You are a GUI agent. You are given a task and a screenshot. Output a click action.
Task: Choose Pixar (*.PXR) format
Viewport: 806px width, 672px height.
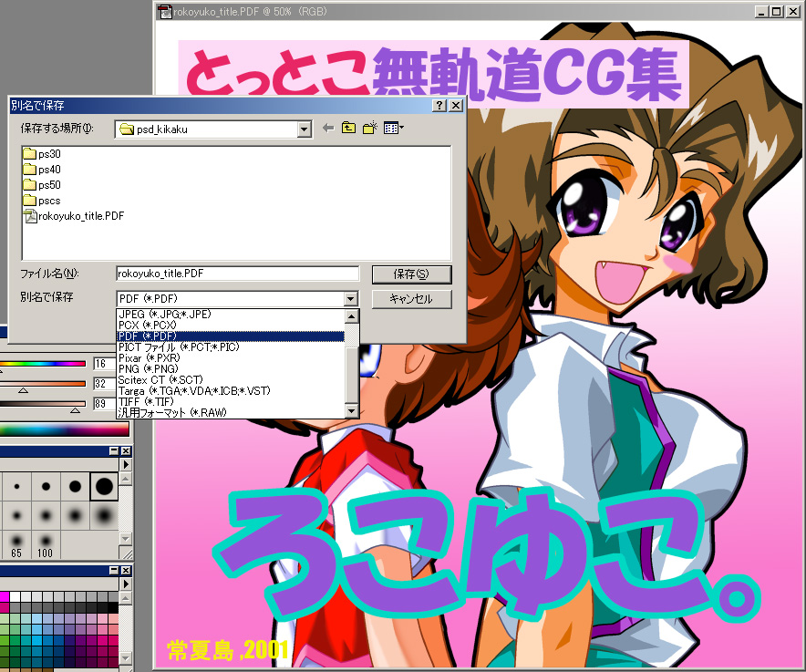(231, 357)
